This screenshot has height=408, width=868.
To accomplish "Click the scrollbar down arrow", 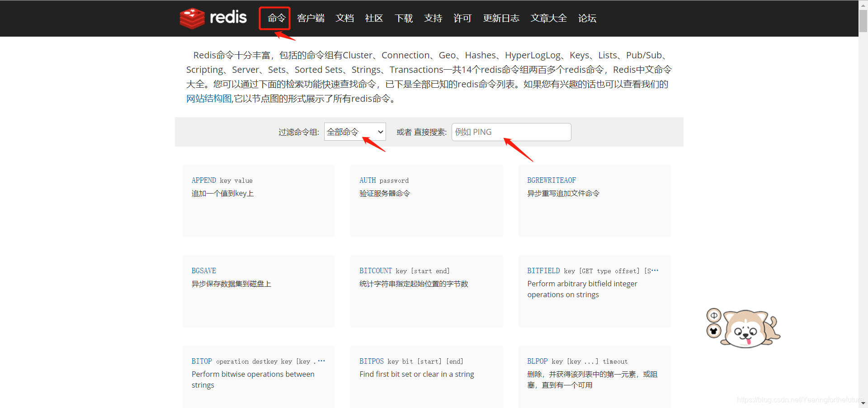I will pos(863,403).
